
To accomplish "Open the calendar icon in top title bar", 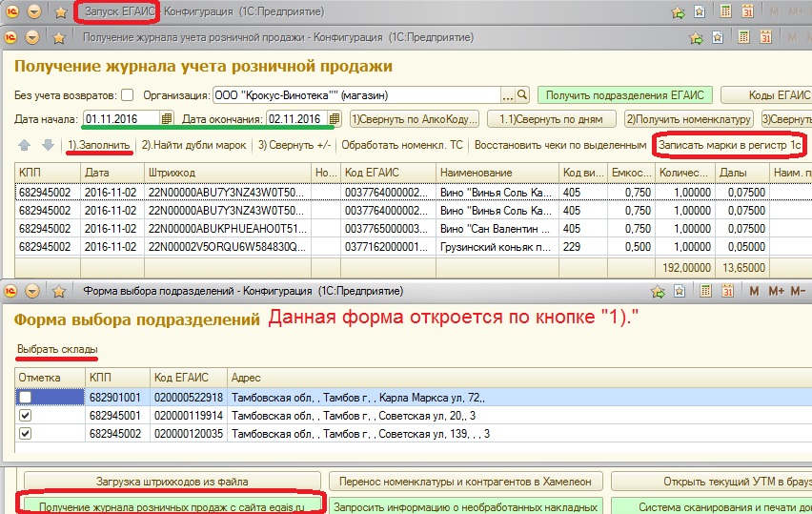I will [x=748, y=12].
